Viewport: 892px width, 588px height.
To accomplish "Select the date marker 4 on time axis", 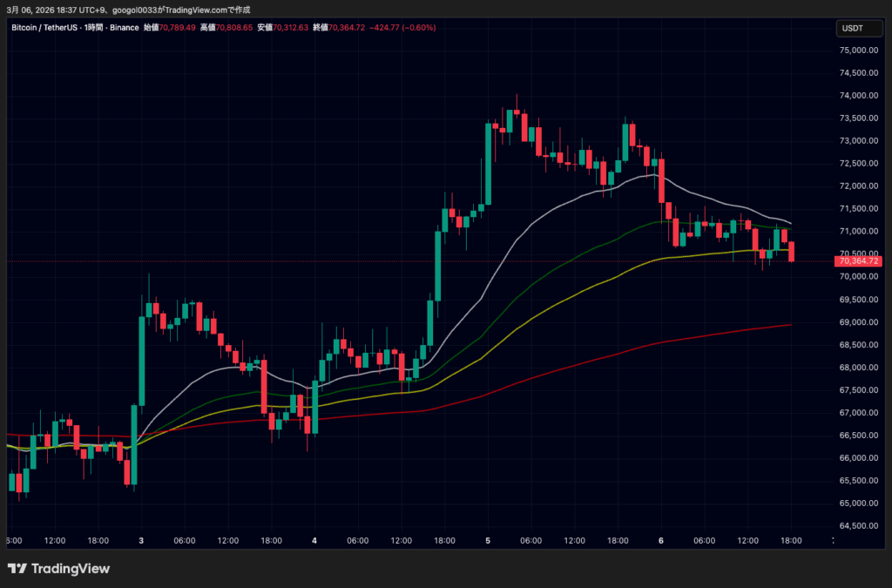I will point(314,540).
